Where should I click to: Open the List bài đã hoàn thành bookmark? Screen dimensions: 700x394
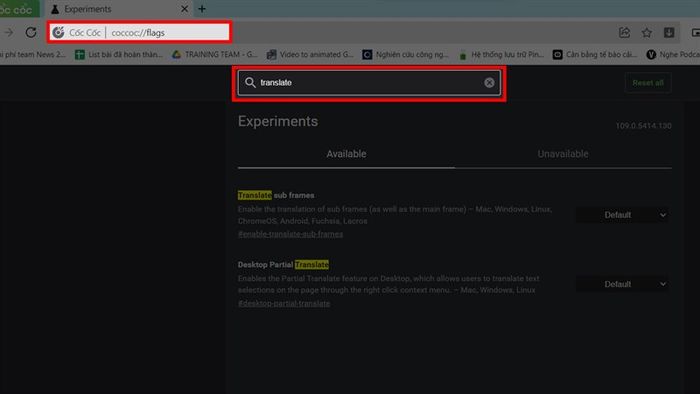coord(119,54)
